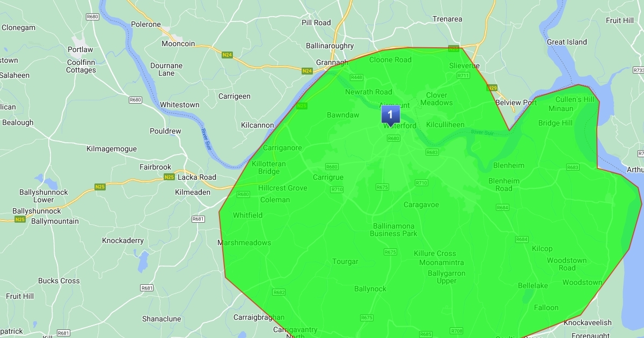644x338 pixels.
Task: Click the Waterford city label
Action: pos(400,126)
